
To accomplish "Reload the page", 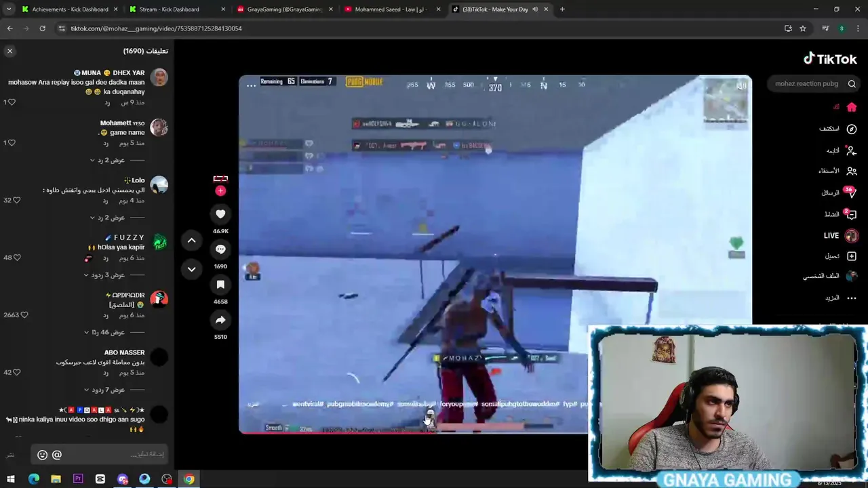I will click(x=42, y=28).
